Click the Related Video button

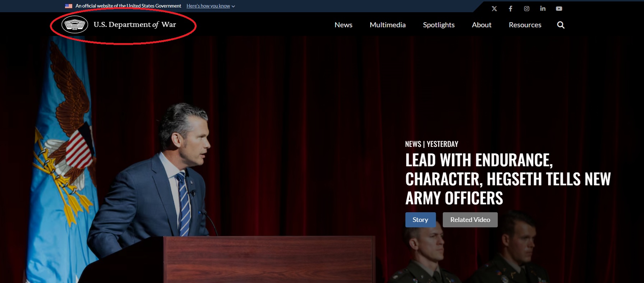coord(470,220)
